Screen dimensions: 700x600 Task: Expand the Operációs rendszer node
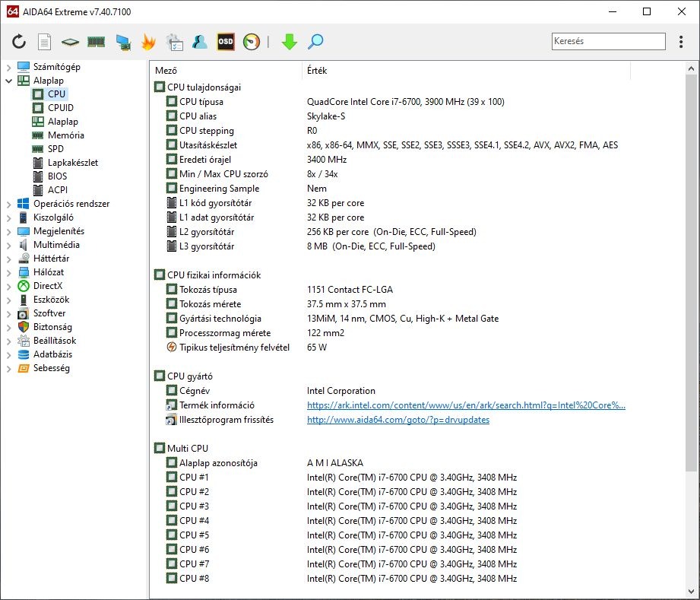click(9, 204)
